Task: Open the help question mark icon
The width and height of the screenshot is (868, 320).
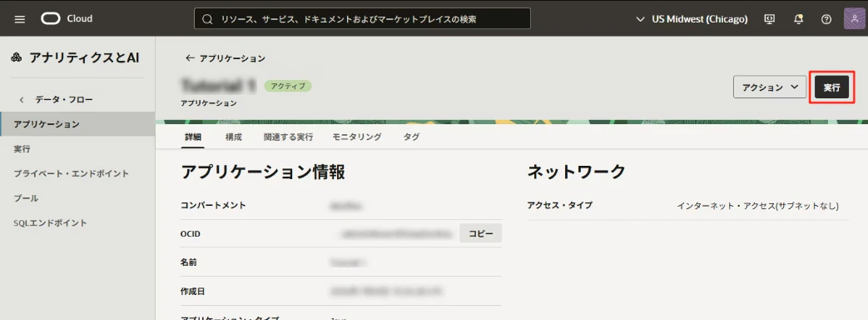Action: [x=826, y=19]
